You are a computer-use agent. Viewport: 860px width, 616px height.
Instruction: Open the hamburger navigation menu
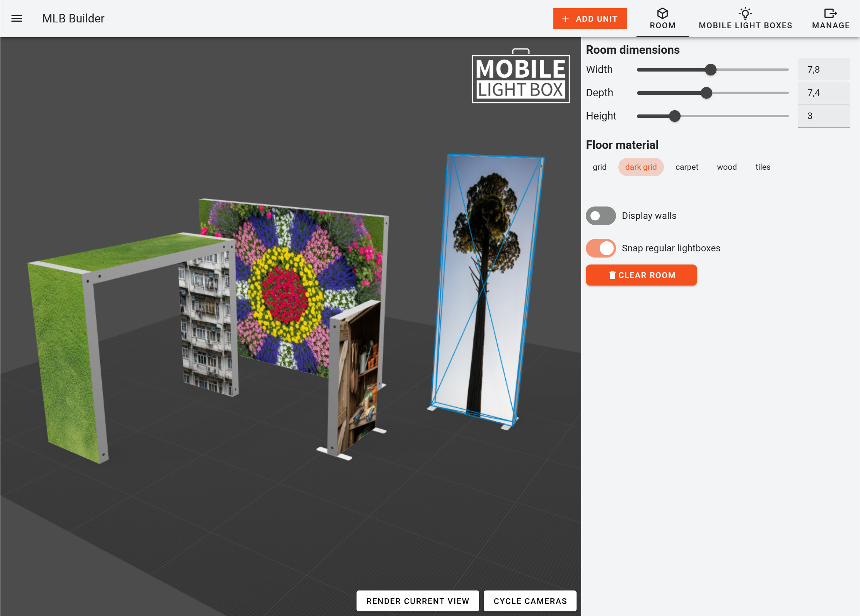click(x=17, y=18)
